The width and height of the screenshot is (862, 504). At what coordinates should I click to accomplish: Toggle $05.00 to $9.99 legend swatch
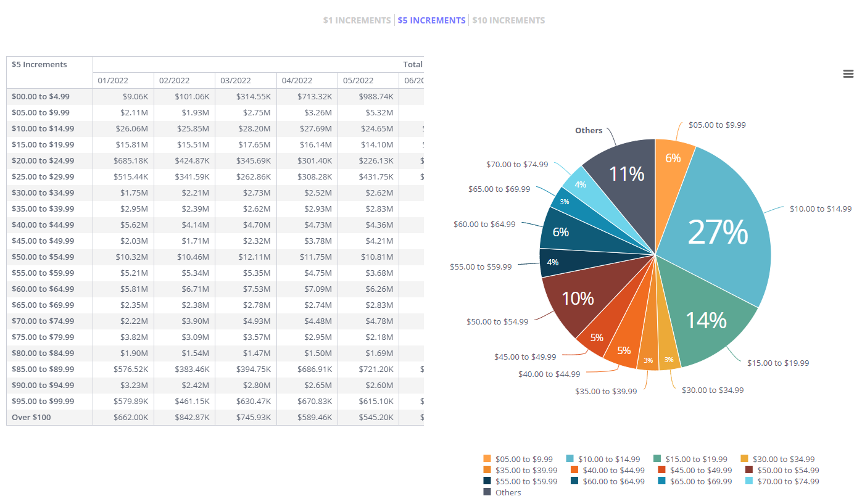click(487, 459)
